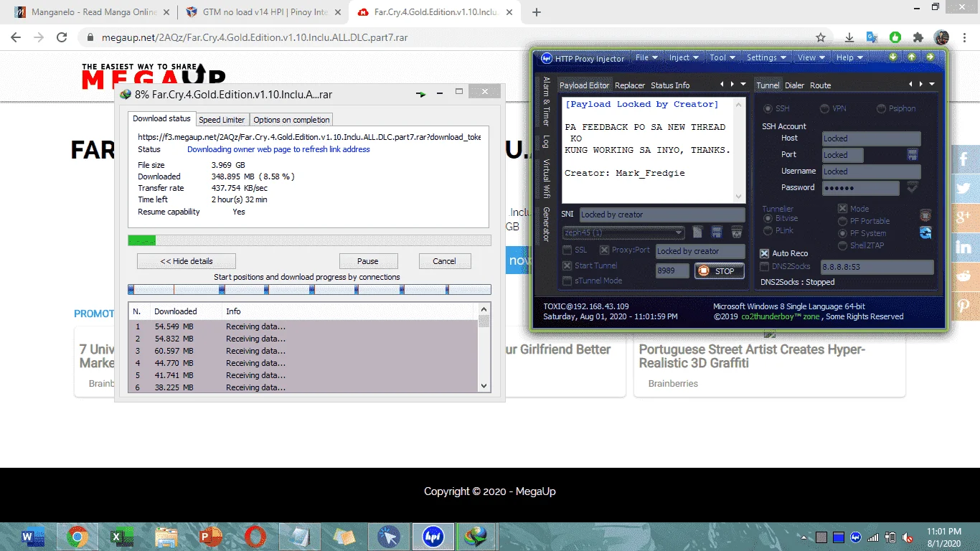Image resolution: width=980 pixels, height=551 pixels.
Task: Click the green down arrow in HPI title bar
Action: click(x=893, y=57)
